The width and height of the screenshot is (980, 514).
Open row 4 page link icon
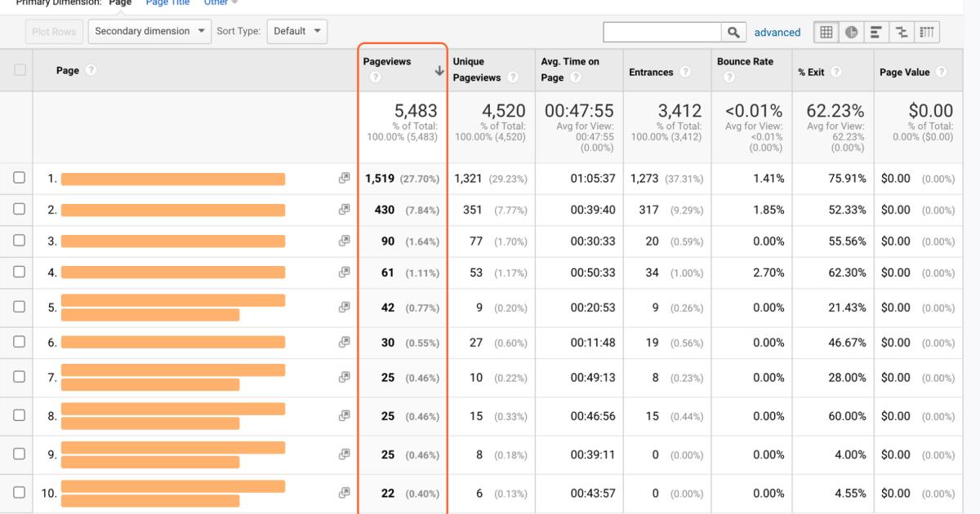345,273
